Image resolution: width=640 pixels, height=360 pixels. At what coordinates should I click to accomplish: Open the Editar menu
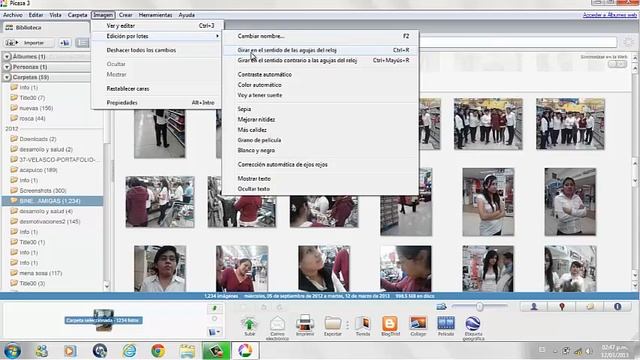(x=36, y=15)
